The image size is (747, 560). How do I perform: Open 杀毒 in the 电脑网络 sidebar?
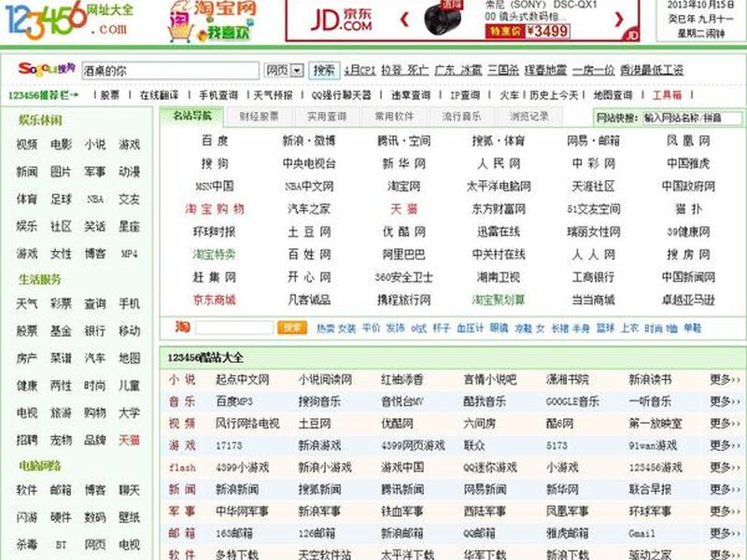click(x=27, y=544)
